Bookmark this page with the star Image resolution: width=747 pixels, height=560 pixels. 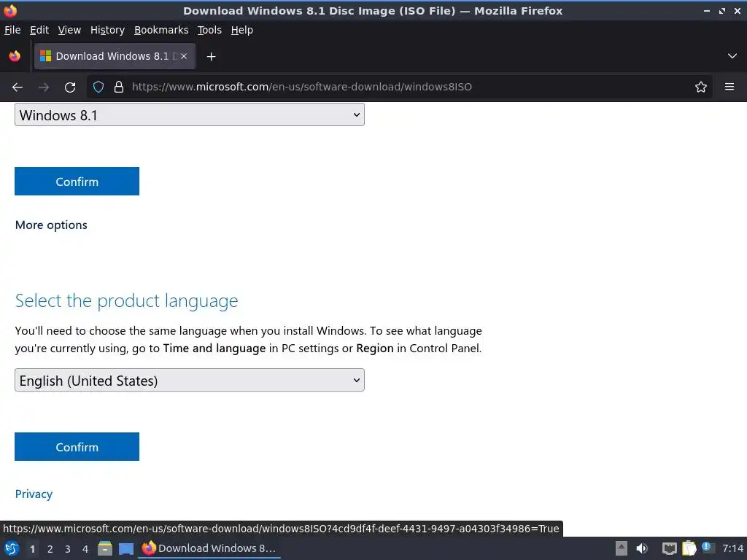click(x=701, y=87)
